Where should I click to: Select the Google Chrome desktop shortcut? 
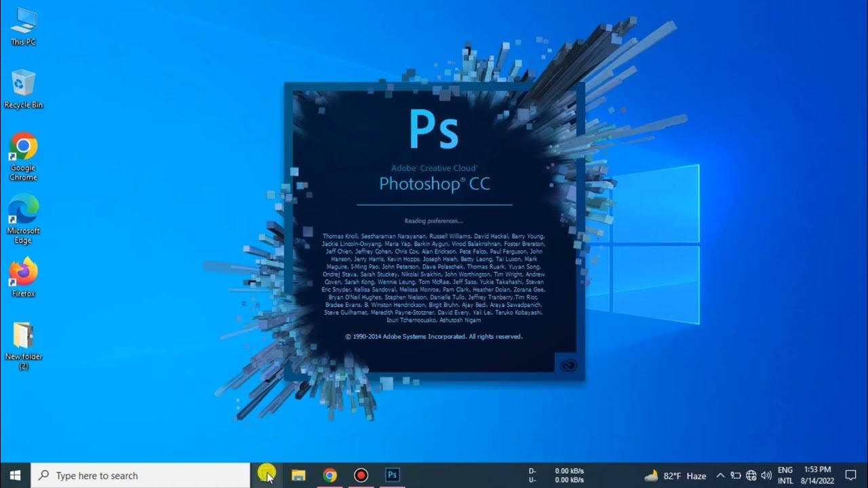(23, 157)
